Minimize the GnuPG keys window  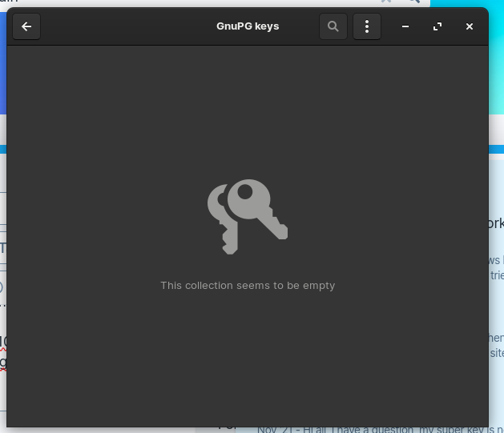pyautogui.click(x=405, y=26)
